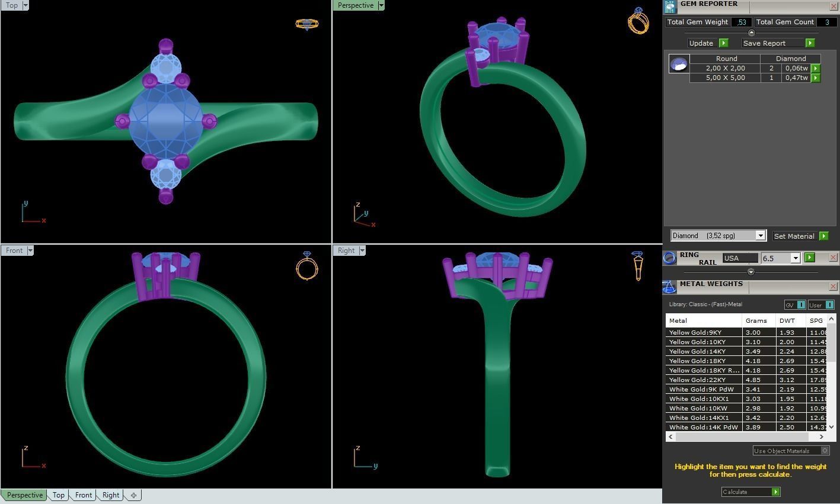Switch to the Right bottom tab
840x504 pixels.
click(x=111, y=495)
